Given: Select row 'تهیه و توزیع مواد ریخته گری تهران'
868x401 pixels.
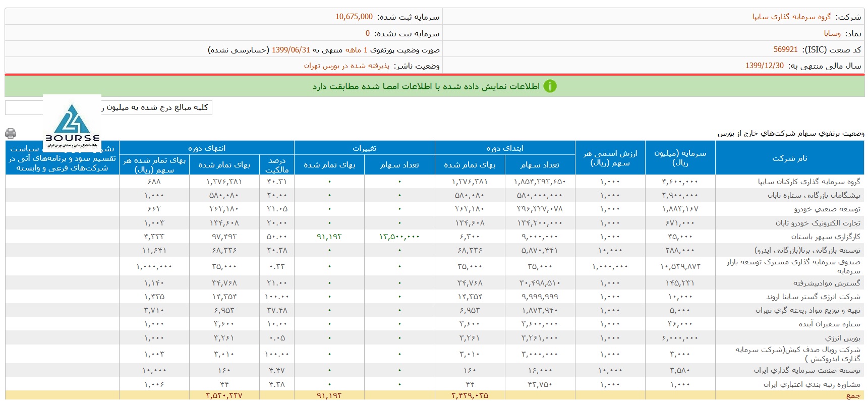Looking at the screenshot, I should [x=435, y=310].
